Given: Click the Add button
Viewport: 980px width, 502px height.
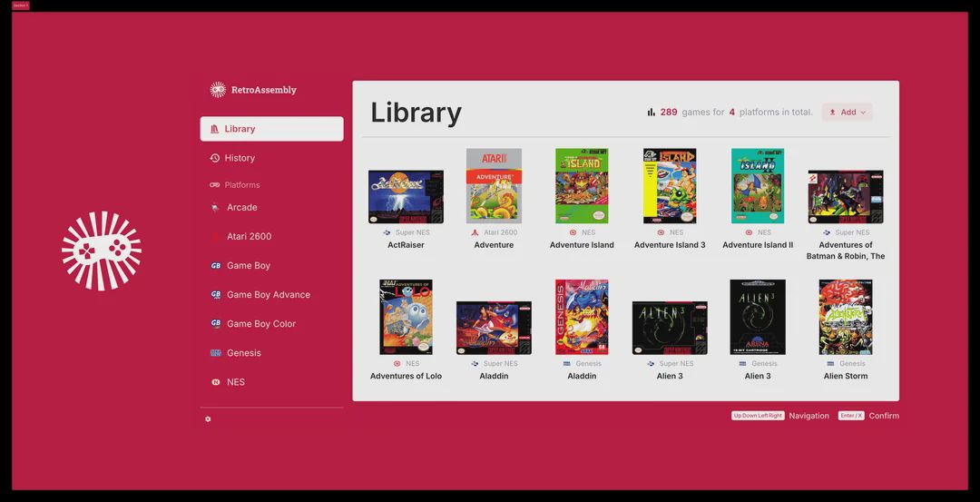Looking at the screenshot, I should click(847, 113).
